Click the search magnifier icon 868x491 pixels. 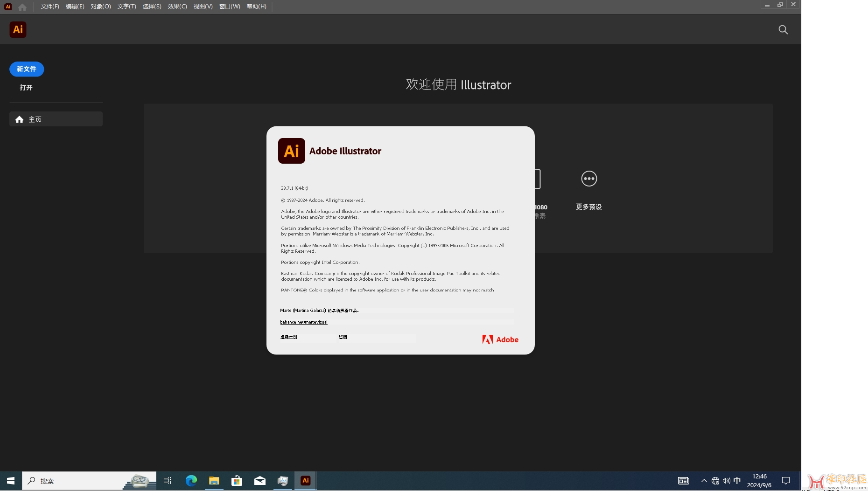tap(783, 30)
